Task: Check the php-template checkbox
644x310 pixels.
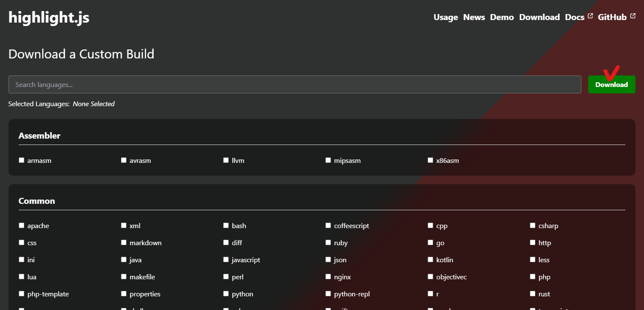Action: click(21, 294)
